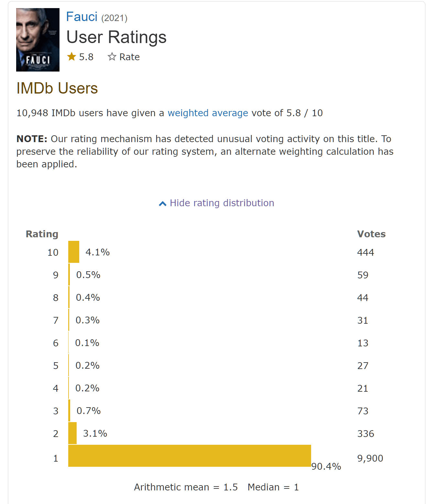Click the rating 1 bar at 90.4%
Viewport: 434px width, 504px height.
[190, 456]
